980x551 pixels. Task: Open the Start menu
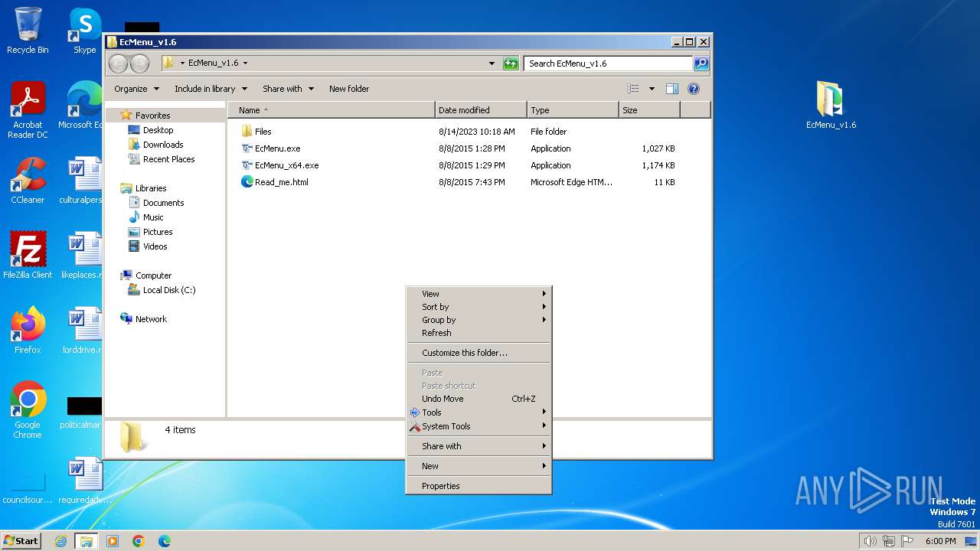coord(21,541)
